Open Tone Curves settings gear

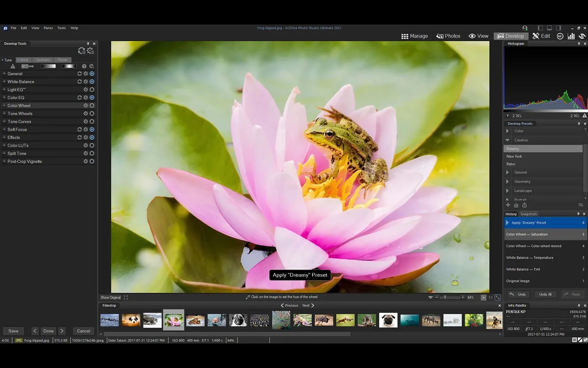pos(86,122)
